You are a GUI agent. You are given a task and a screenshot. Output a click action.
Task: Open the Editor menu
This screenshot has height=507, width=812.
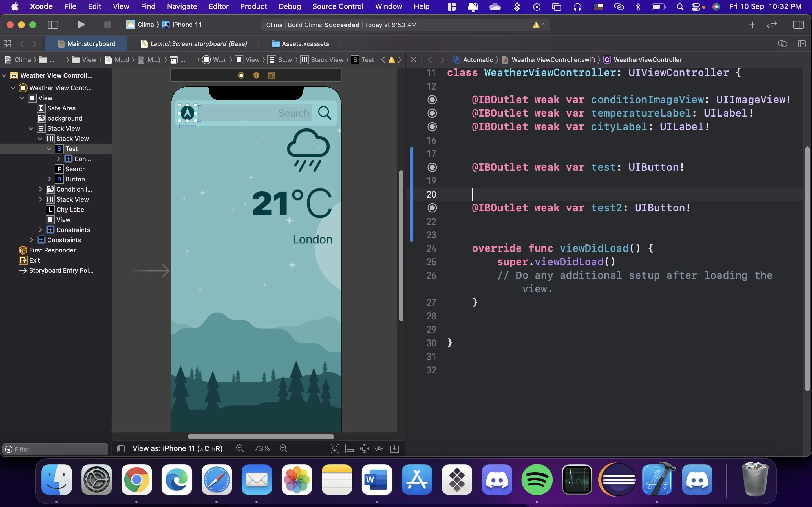(218, 6)
